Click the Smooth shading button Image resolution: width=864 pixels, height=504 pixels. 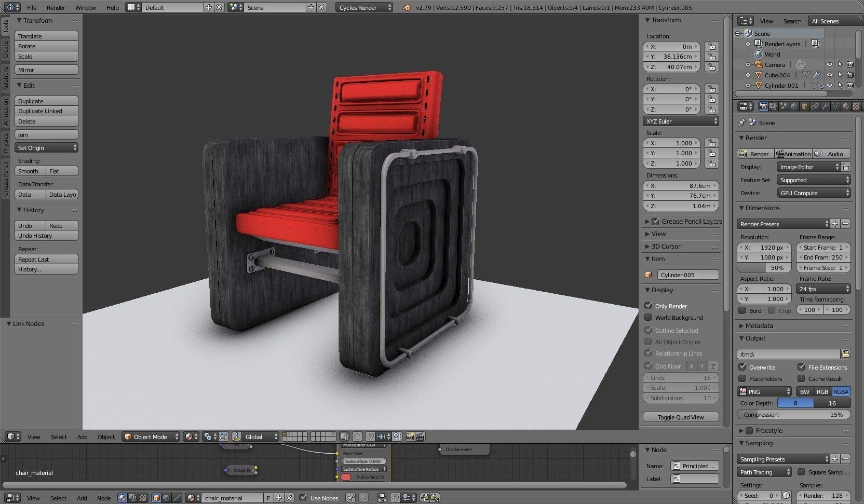tap(30, 171)
